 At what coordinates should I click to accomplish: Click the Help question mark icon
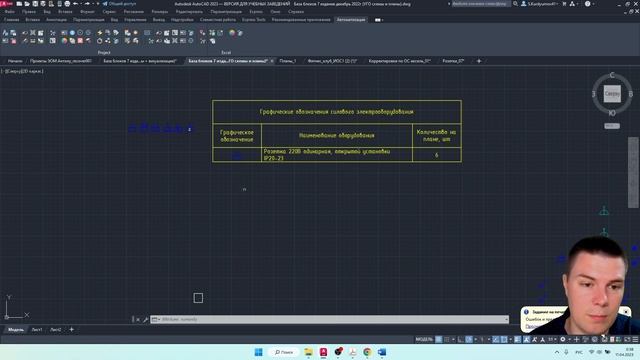pyautogui.click(x=587, y=4)
